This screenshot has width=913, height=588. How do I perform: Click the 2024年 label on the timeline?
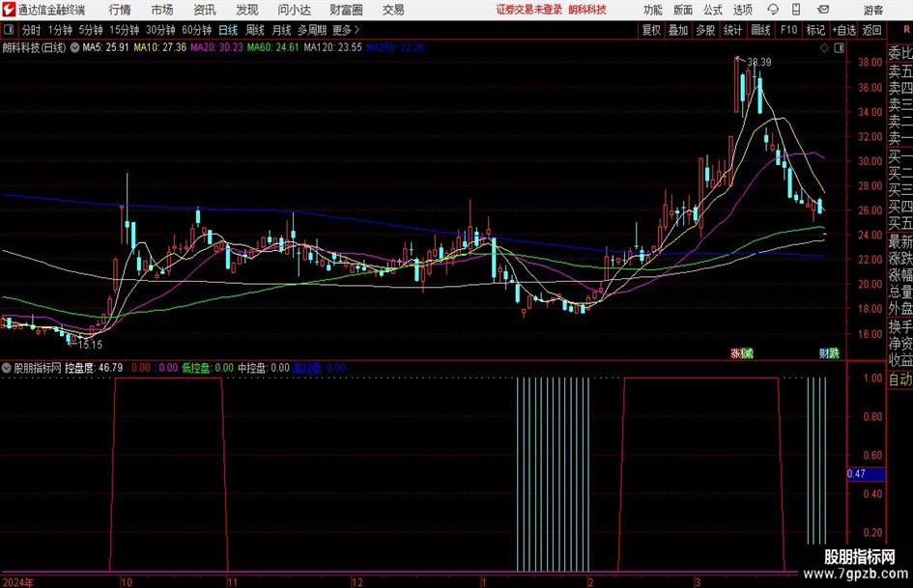[x=18, y=582]
